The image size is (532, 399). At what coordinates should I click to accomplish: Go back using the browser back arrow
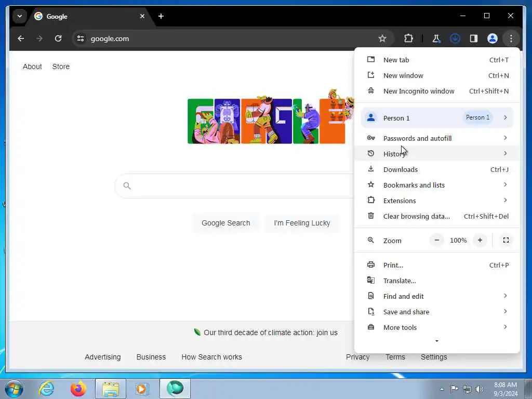[21, 38]
